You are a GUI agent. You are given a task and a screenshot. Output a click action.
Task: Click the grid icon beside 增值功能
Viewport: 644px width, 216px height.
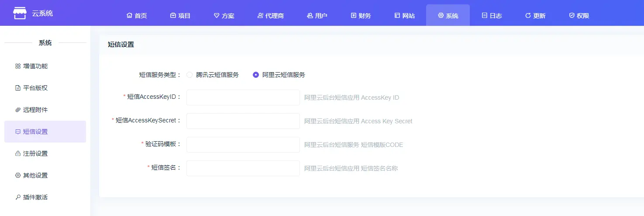click(x=18, y=66)
